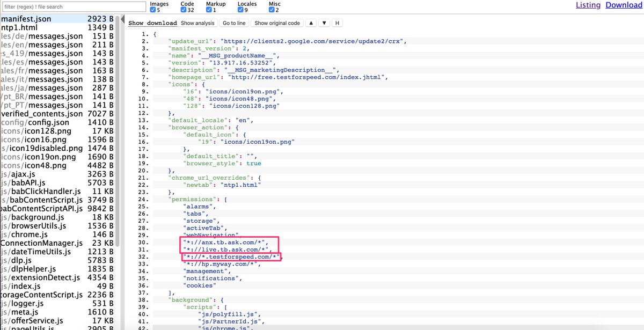Open js/index.js file
This screenshot has width=644, height=330.
[x=57, y=286]
